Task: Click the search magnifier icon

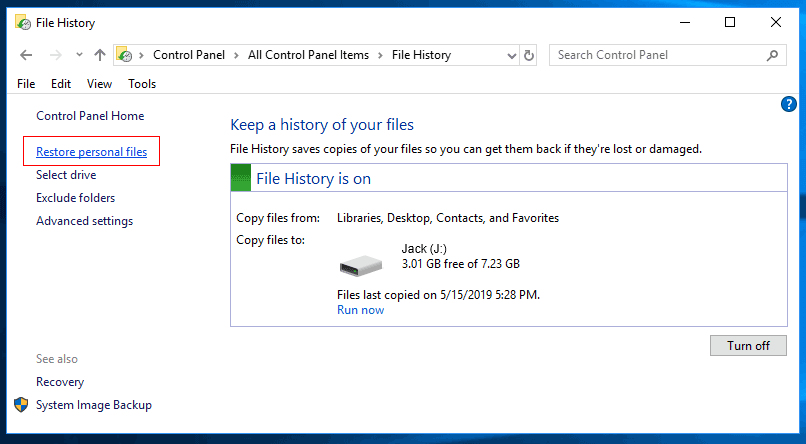Action: pos(772,55)
